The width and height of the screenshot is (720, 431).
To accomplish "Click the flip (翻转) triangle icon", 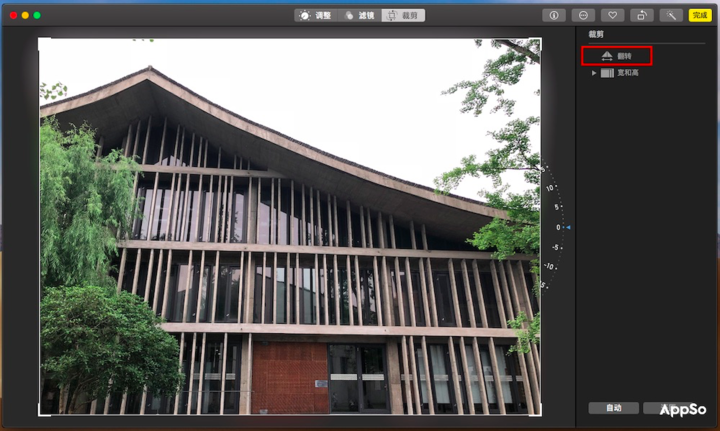I will 606,56.
